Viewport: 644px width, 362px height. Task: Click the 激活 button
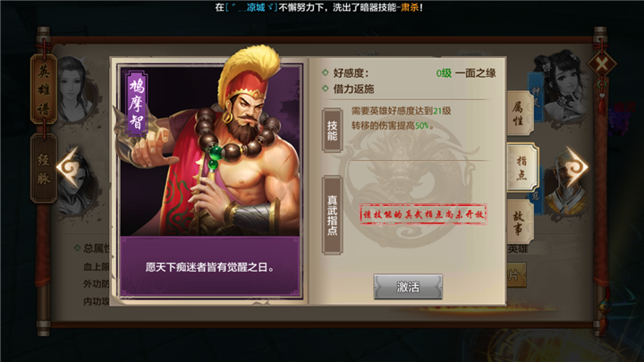click(408, 287)
